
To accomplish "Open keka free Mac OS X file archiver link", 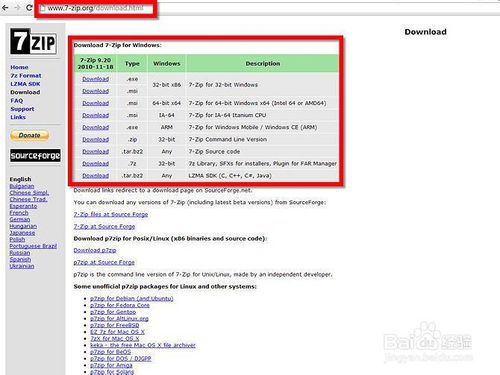I will [x=143, y=345].
